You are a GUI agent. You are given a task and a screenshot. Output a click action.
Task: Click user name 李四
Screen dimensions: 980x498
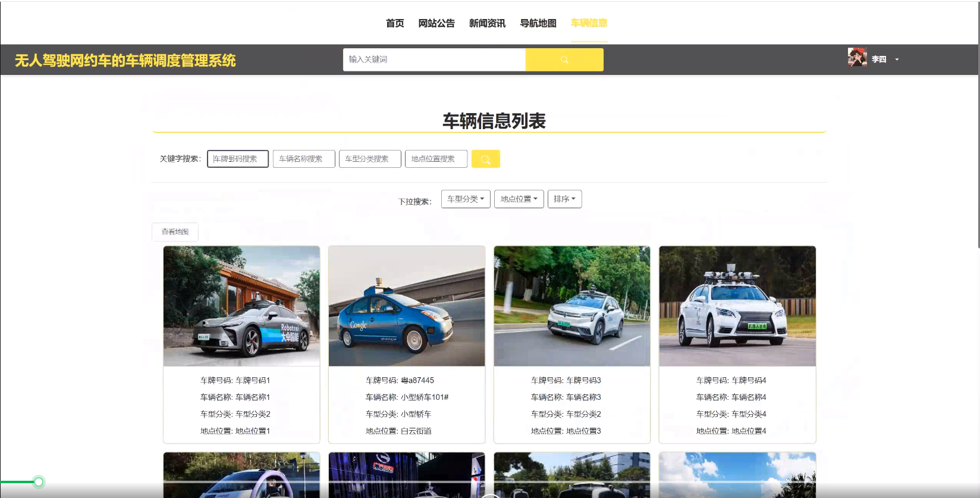[x=879, y=59]
